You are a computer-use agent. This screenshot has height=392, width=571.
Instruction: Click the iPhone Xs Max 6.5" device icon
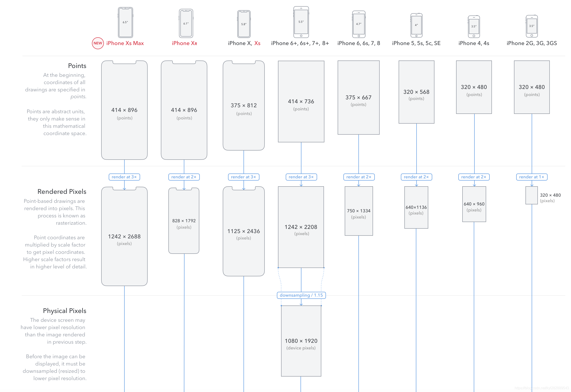tap(126, 22)
